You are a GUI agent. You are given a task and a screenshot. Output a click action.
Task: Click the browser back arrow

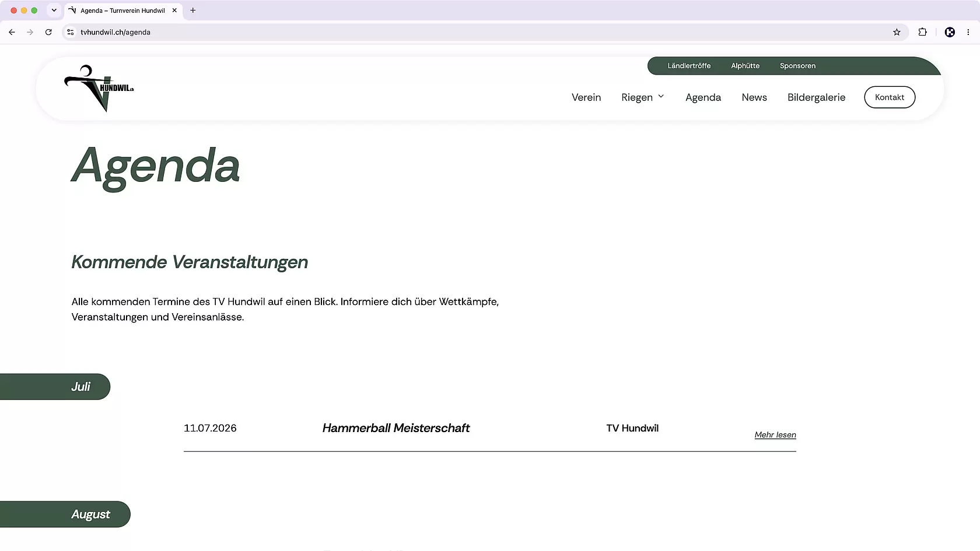(12, 32)
